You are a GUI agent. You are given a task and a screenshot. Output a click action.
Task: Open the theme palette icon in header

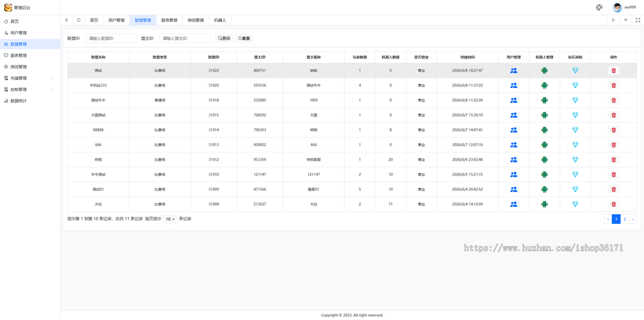pos(599,8)
